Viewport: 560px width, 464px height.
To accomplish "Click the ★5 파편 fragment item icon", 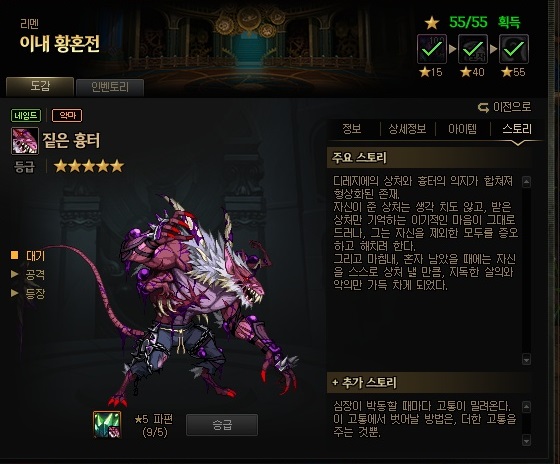I will [107, 424].
